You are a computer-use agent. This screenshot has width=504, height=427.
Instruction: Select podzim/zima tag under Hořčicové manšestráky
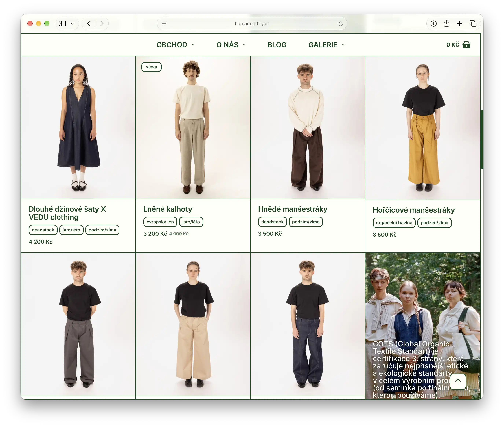pyautogui.click(x=434, y=223)
